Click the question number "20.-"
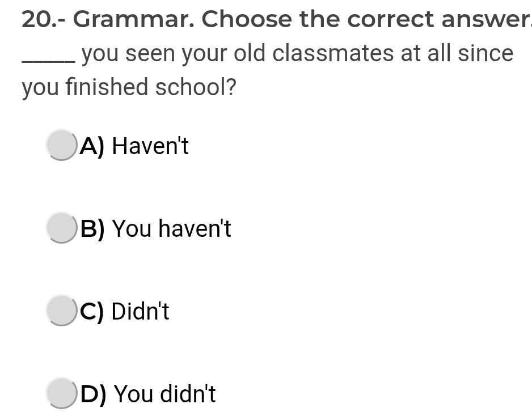 point(44,20)
